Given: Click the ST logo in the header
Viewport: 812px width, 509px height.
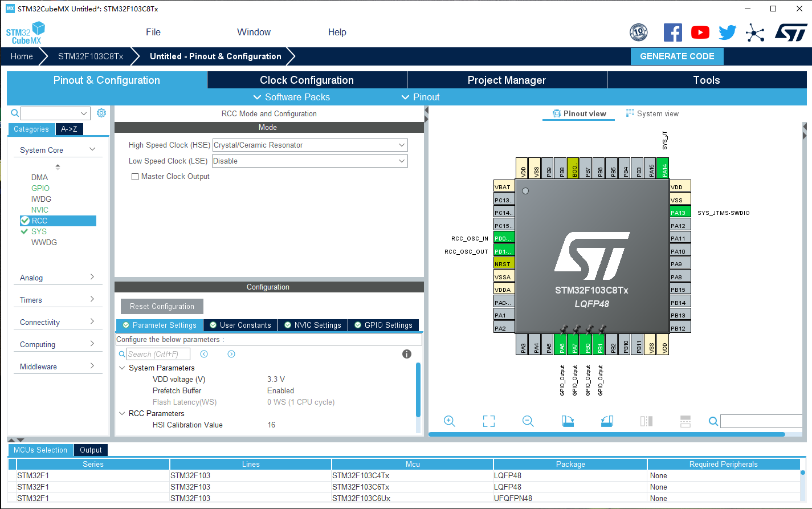Looking at the screenshot, I should tap(791, 32).
